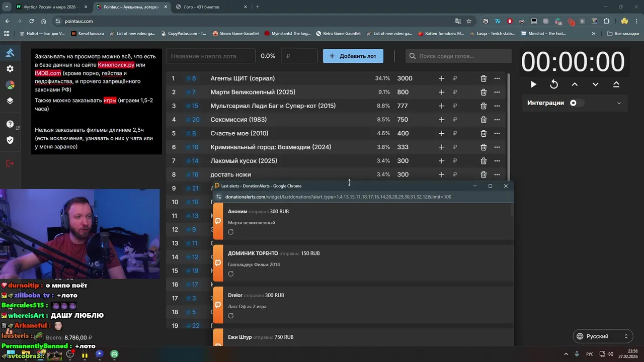The width and height of the screenshot is (644, 362).
Task: Show hidden icons in system tray
Action: (566, 354)
